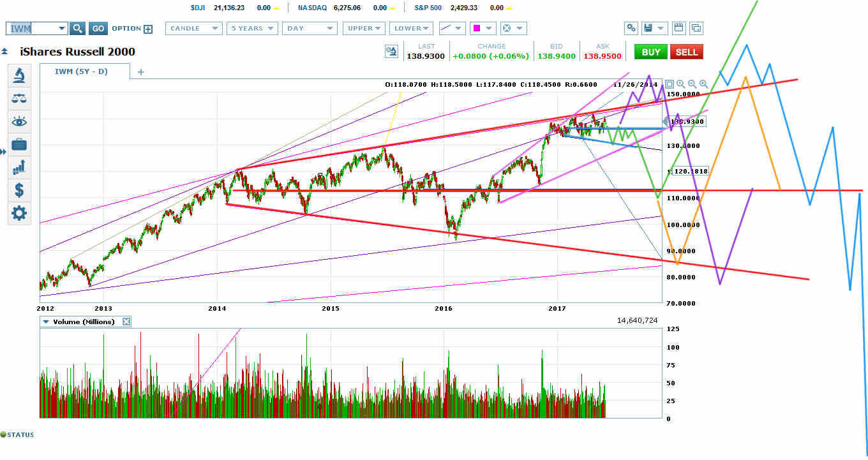This screenshot has width=868, height=460.
Task: Click the STATUS indicator
Action: [x=18, y=434]
